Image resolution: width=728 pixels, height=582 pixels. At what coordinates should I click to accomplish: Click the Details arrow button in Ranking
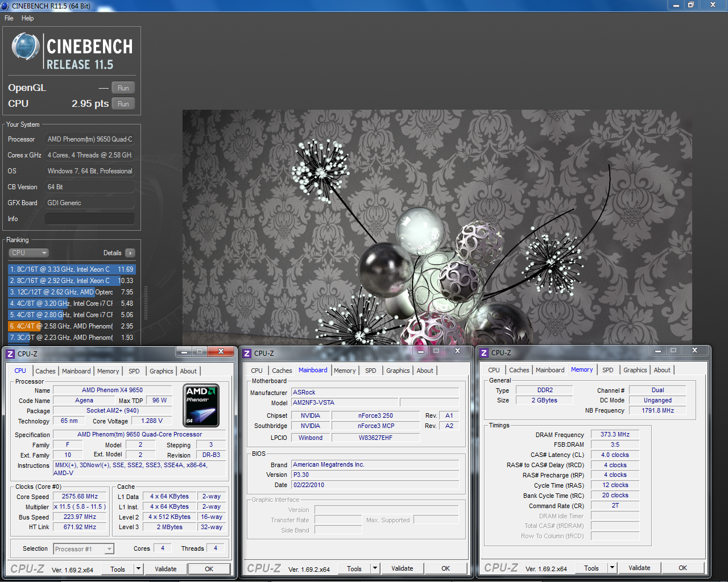[x=130, y=253]
